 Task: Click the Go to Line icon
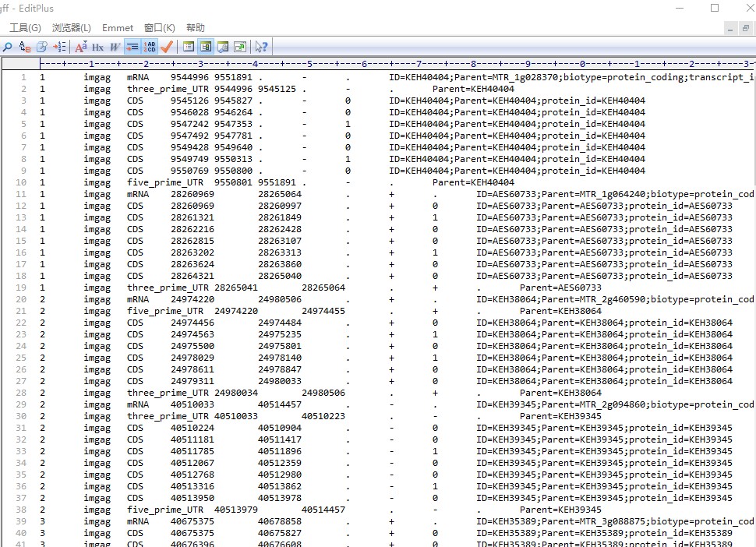coord(60,47)
